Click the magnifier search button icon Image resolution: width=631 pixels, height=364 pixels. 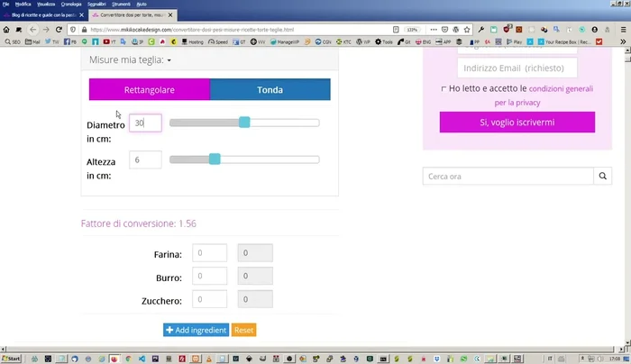603,177
